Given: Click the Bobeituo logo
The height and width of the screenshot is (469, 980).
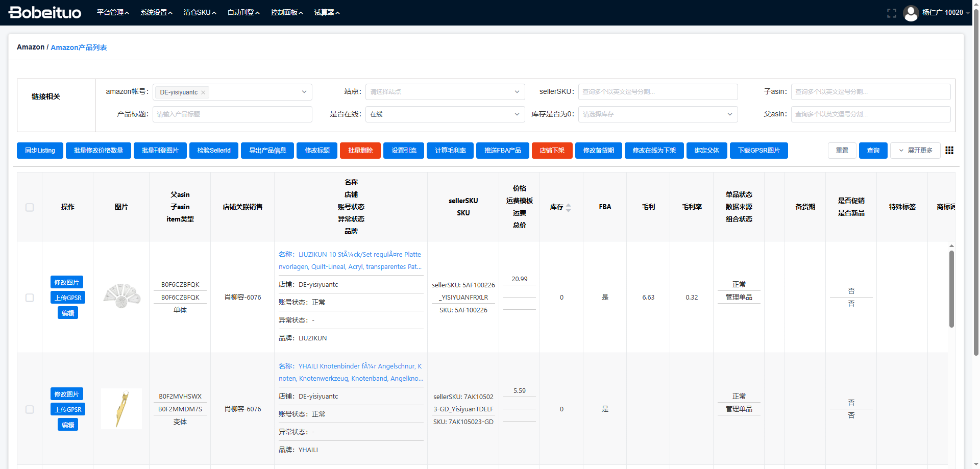Looking at the screenshot, I should click(45, 13).
